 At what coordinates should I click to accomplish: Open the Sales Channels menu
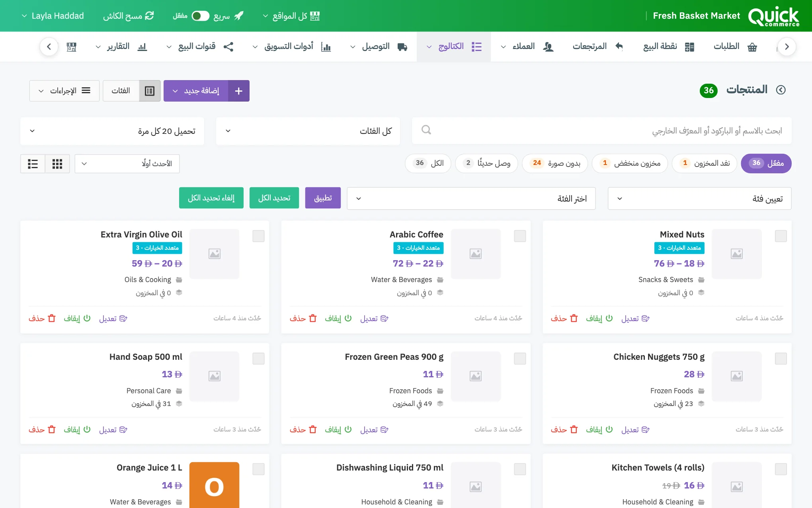coord(199,47)
